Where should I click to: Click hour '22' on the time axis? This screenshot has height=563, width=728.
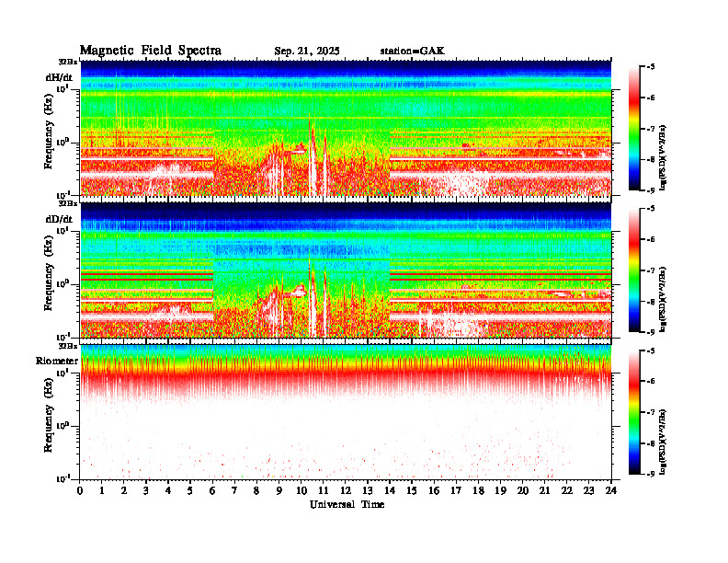point(567,491)
